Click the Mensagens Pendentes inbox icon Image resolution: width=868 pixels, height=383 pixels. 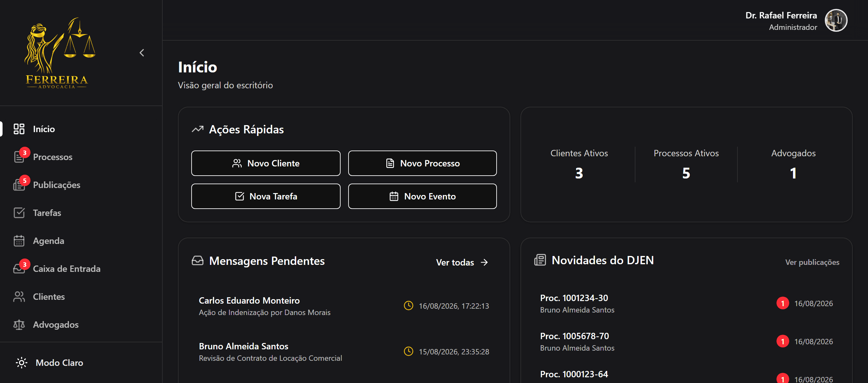point(198,261)
